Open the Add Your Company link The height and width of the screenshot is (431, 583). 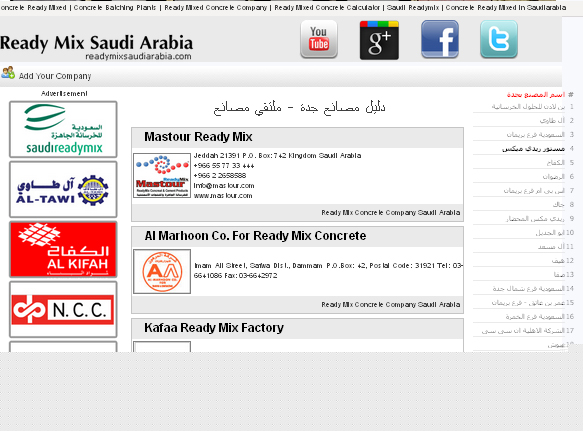(55, 76)
